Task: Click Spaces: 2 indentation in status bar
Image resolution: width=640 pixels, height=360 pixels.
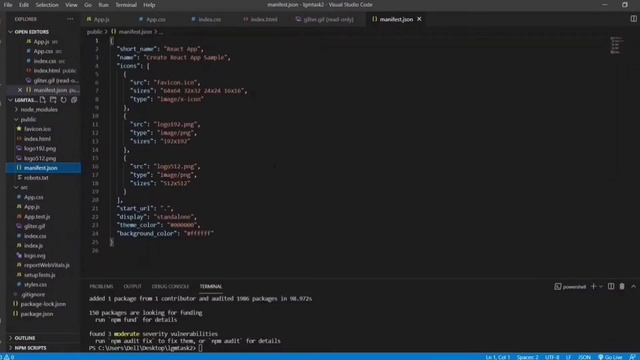Action: (x=527, y=357)
